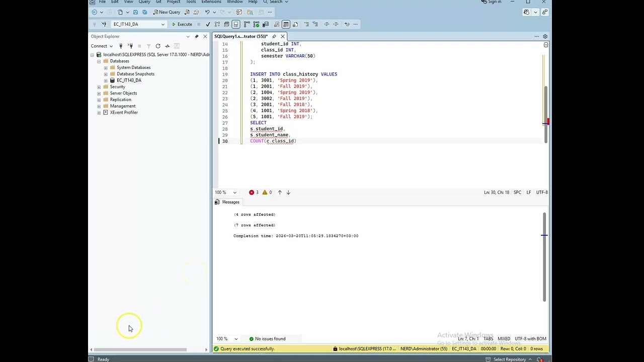
Task: Select the Replication folder
Action: pos(120,100)
